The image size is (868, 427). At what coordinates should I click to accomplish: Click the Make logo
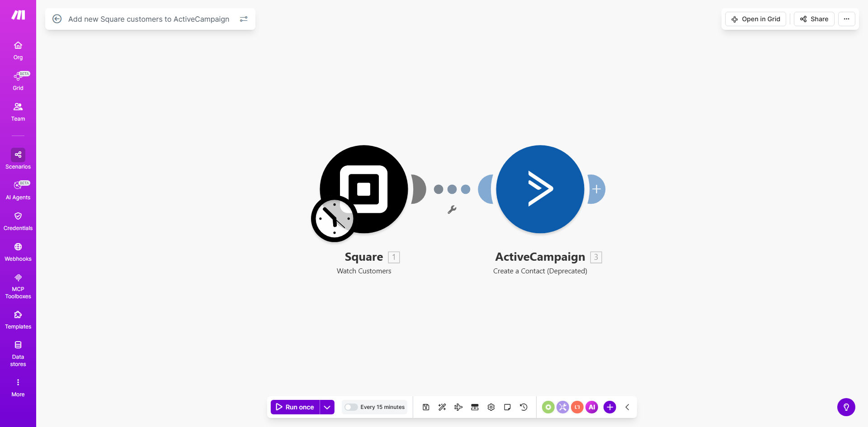click(18, 15)
